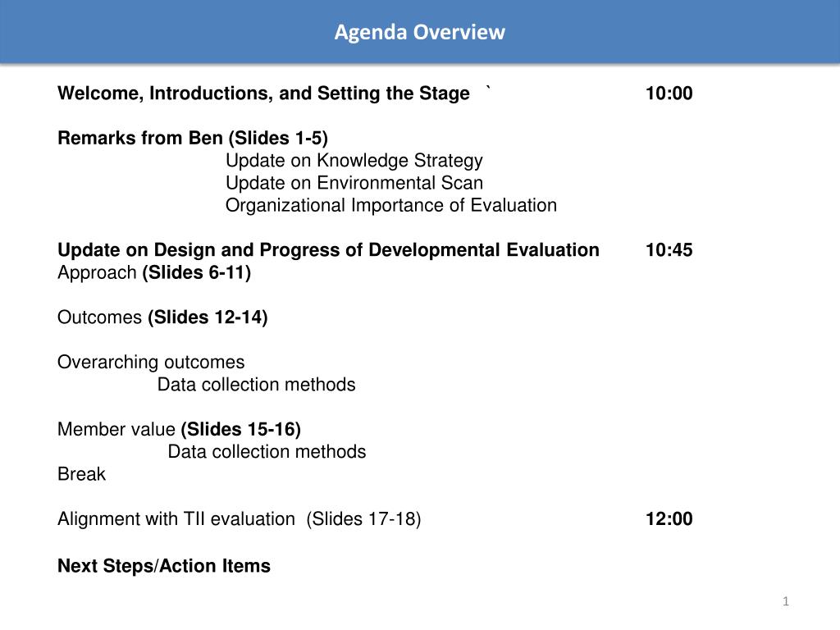Viewport: 840px width, 630px height.
Task: Click Update on Knowledge Strategy line
Action: pyautogui.click(x=354, y=161)
